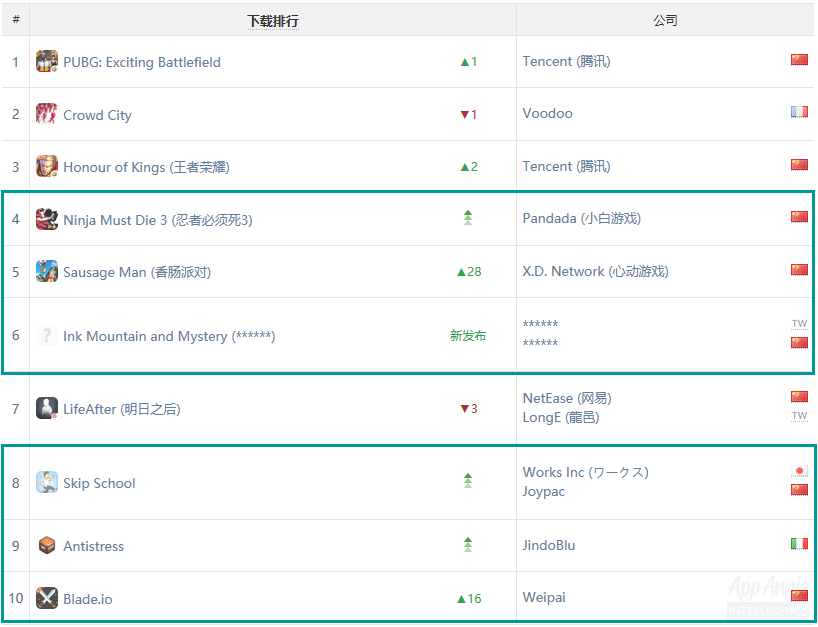
Task: Click the China flag in Ink Mountain row
Action: tap(799, 343)
